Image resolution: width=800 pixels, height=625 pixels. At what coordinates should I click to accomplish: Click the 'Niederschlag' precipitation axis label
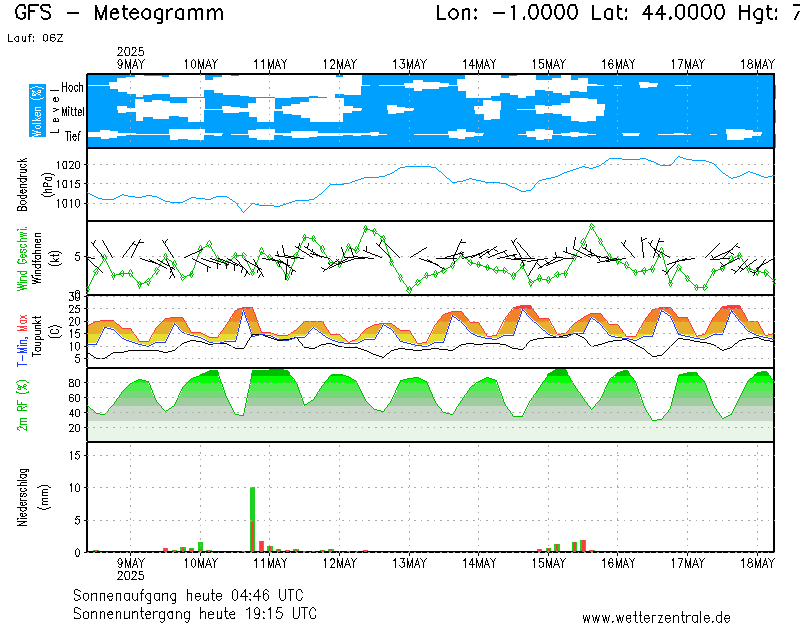click(22, 497)
